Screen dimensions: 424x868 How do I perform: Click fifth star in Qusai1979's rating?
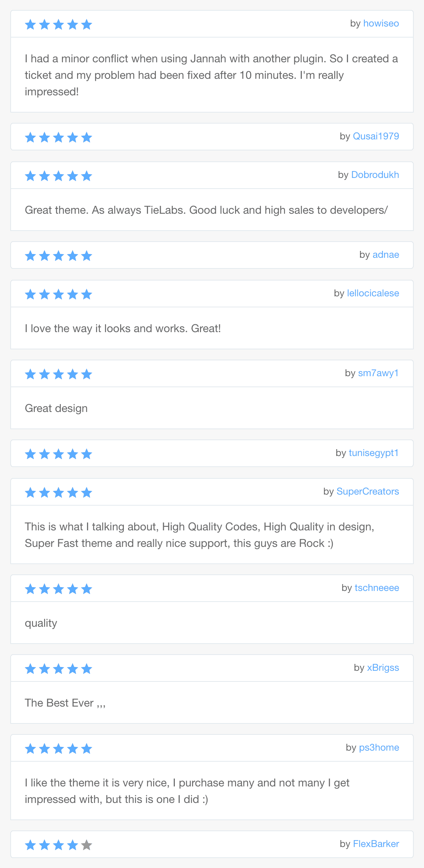pyautogui.click(x=87, y=137)
